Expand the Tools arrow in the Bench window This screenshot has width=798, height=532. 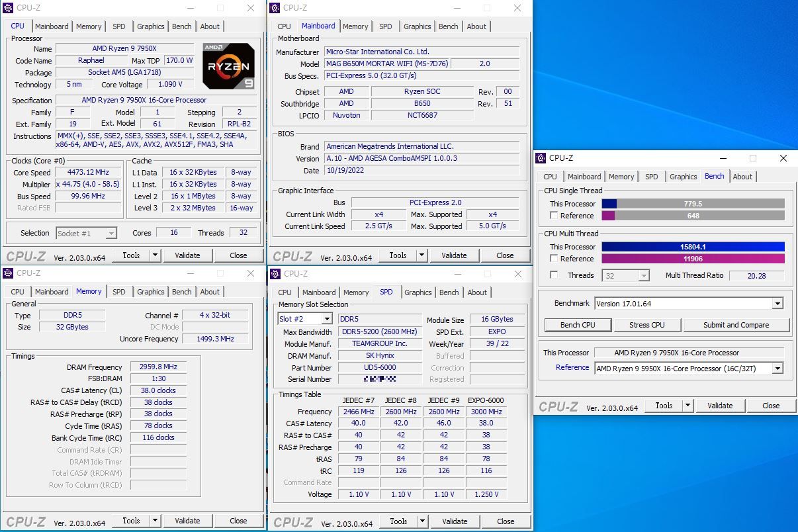click(x=687, y=406)
